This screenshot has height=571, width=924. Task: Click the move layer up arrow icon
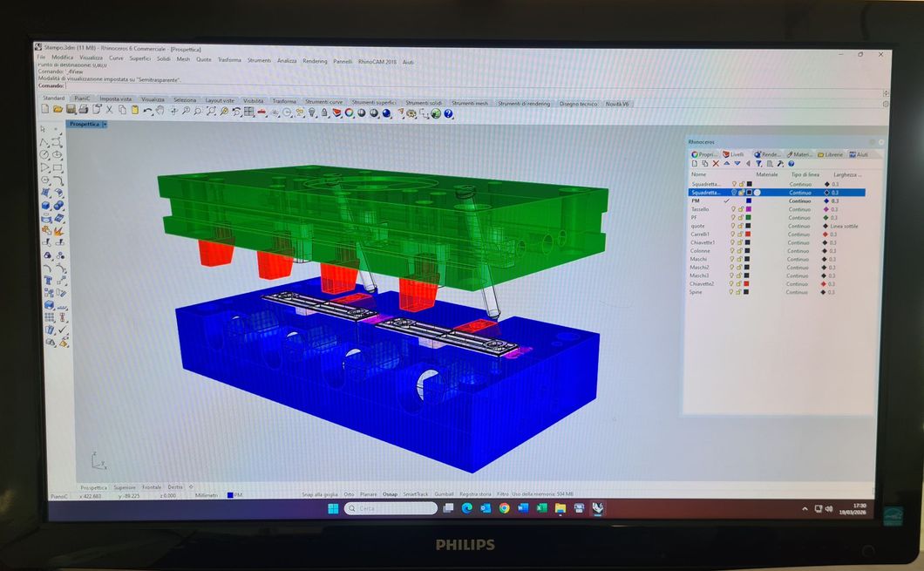pos(727,163)
